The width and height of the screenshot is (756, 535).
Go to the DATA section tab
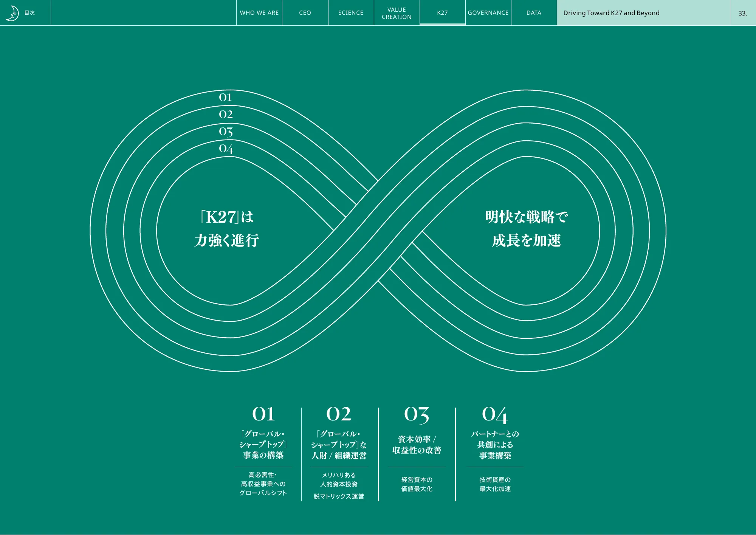[x=534, y=12]
